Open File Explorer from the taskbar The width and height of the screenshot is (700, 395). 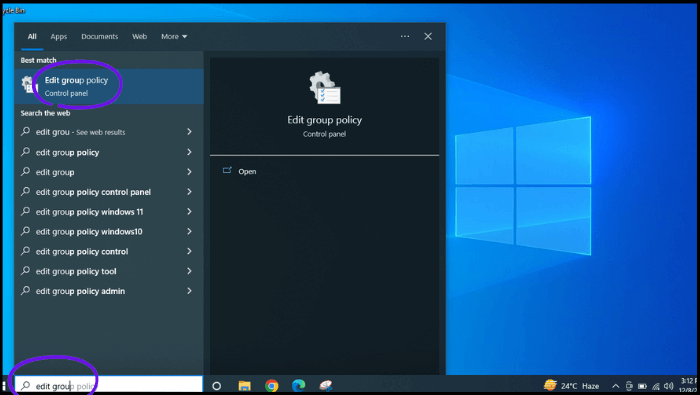point(244,386)
